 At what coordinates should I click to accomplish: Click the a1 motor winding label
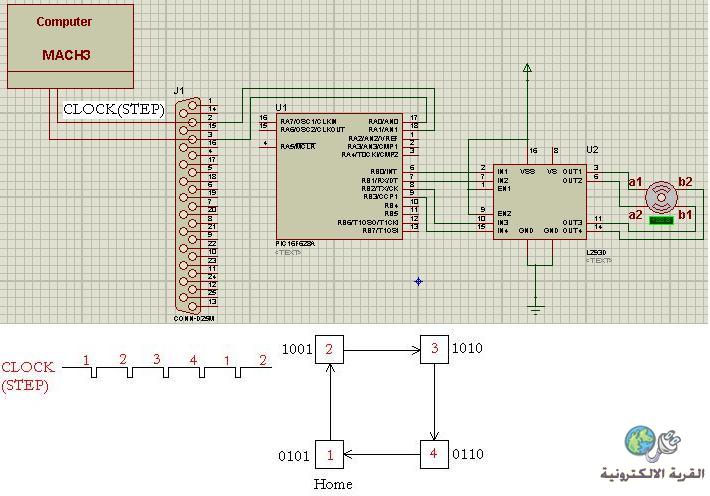coord(635,182)
